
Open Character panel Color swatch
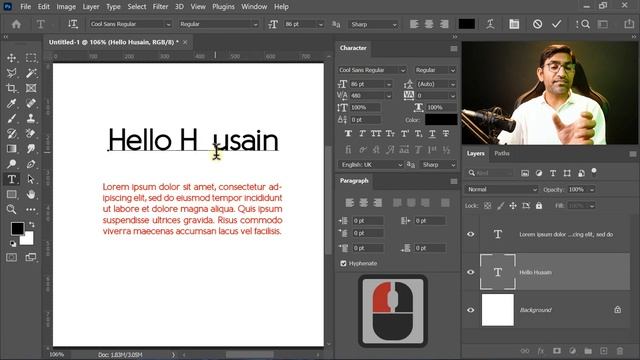click(441, 120)
